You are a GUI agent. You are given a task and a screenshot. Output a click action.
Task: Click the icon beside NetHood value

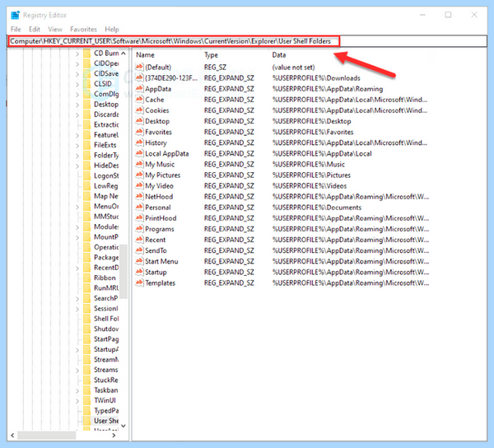click(x=139, y=196)
